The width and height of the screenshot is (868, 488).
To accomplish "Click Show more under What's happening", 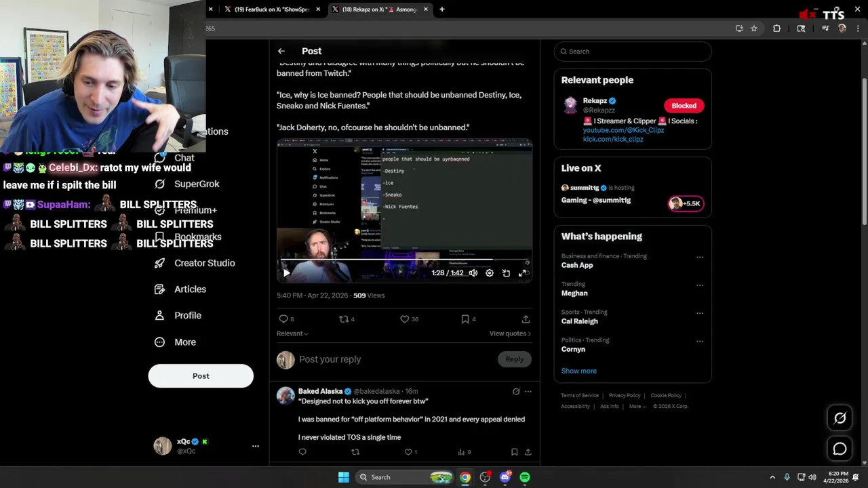I will [578, 371].
